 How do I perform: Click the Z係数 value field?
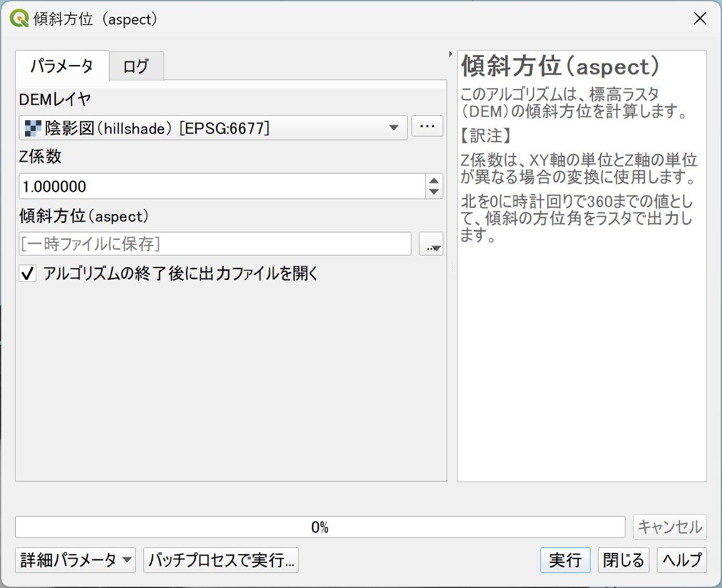coord(222,186)
